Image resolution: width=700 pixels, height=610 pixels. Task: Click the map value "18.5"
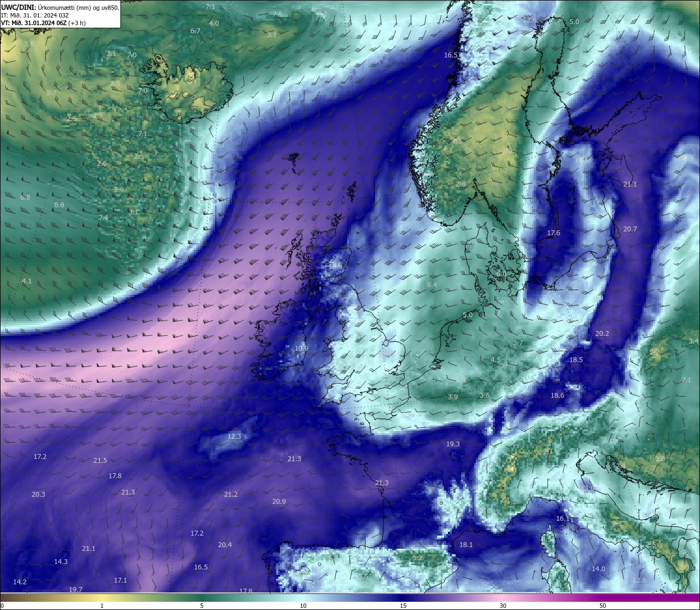576,359
